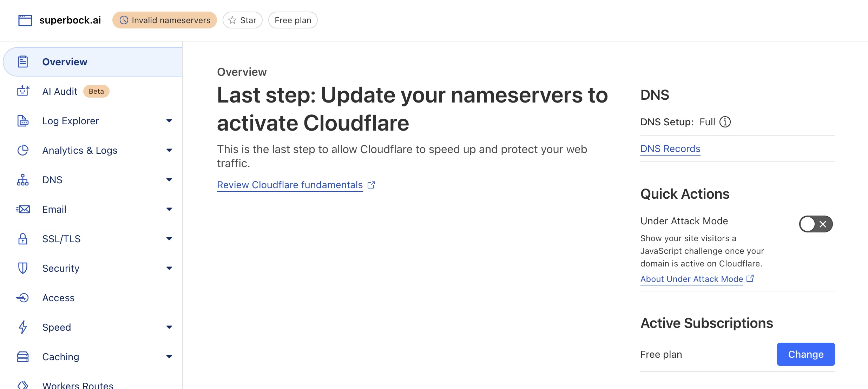Select Access in the sidebar
Image resolution: width=868 pixels, height=389 pixels.
pyautogui.click(x=93, y=298)
